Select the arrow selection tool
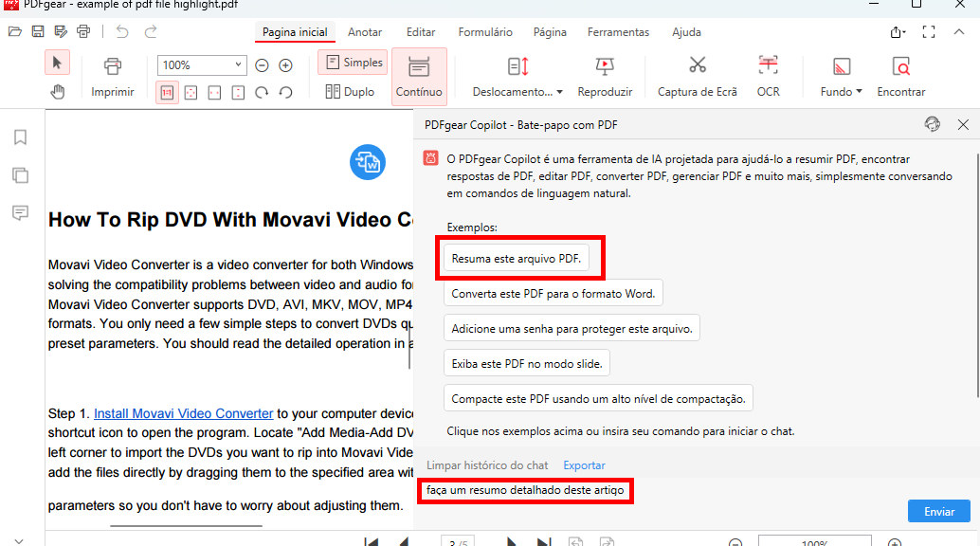Screen dimensions: 980x546 coord(57,64)
